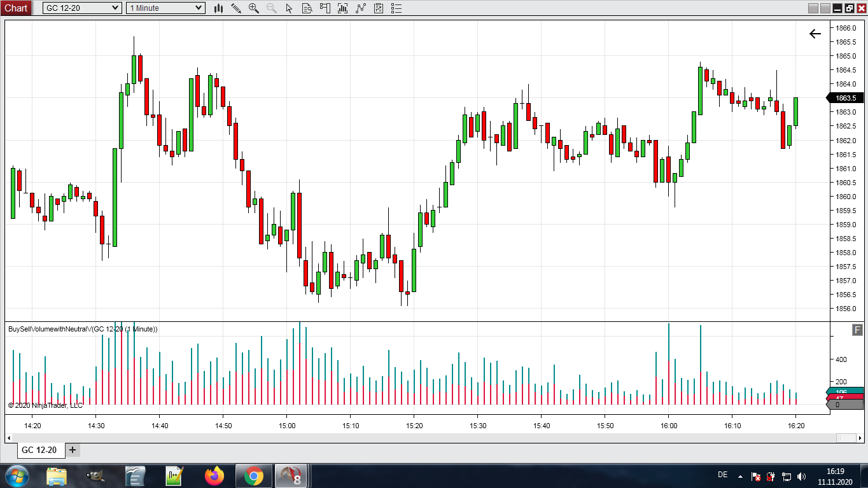Click the 14:50 time axis label
Screen dimensions: 868x488
pyautogui.click(x=223, y=426)
